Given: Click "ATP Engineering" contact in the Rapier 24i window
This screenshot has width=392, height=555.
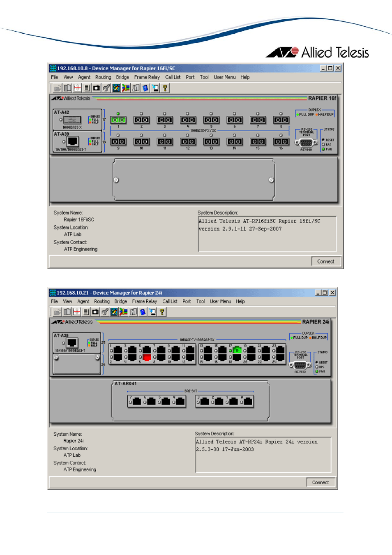Looking at the screenshot, I should 80,469.
